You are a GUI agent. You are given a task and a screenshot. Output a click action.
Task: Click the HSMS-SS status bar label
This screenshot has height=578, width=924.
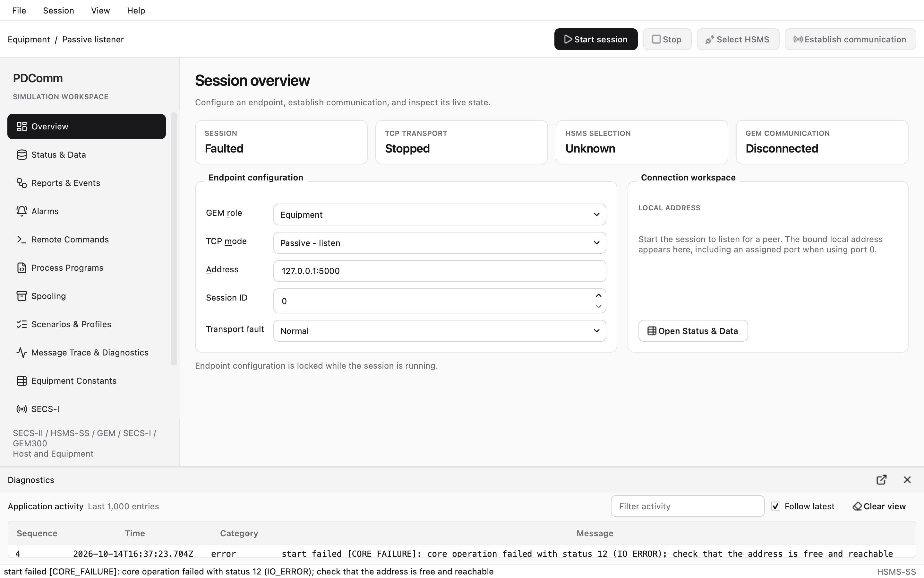(896, 572)
